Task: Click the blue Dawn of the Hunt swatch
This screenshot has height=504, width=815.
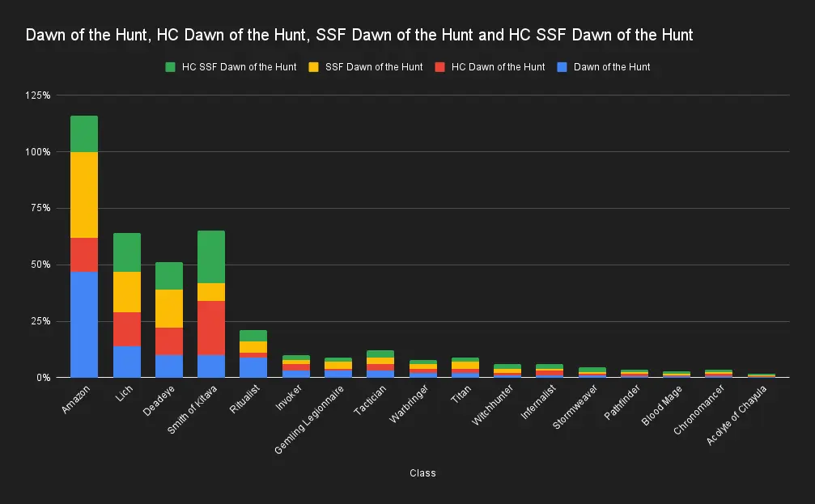Action: pyautogui.click(x=562, y=66)
